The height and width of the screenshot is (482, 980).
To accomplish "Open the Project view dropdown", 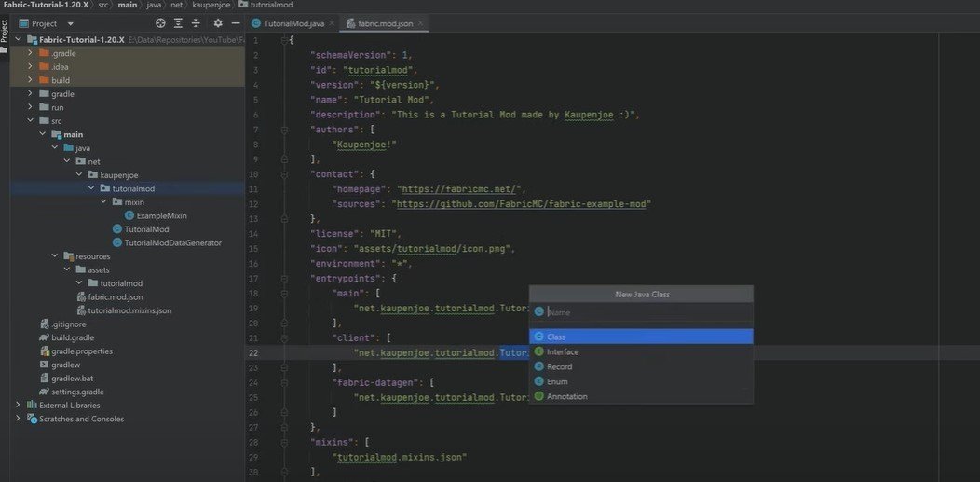I will (70, 23).
